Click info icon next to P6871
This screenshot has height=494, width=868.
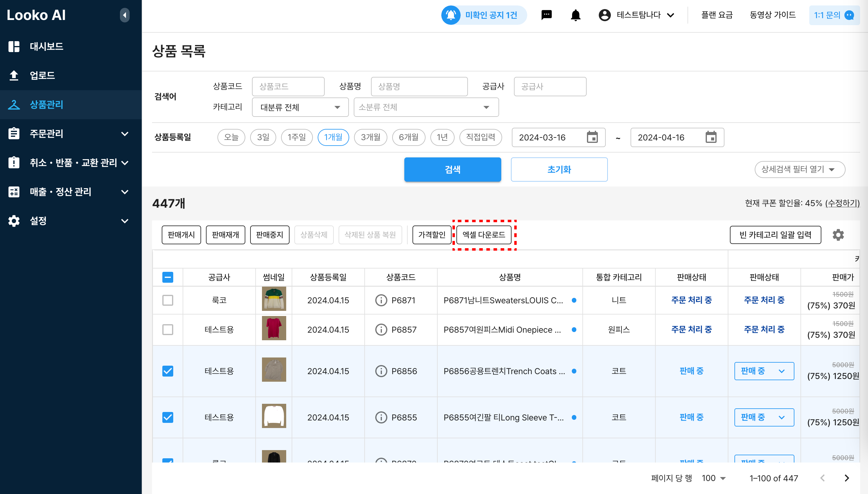(381, 300)
